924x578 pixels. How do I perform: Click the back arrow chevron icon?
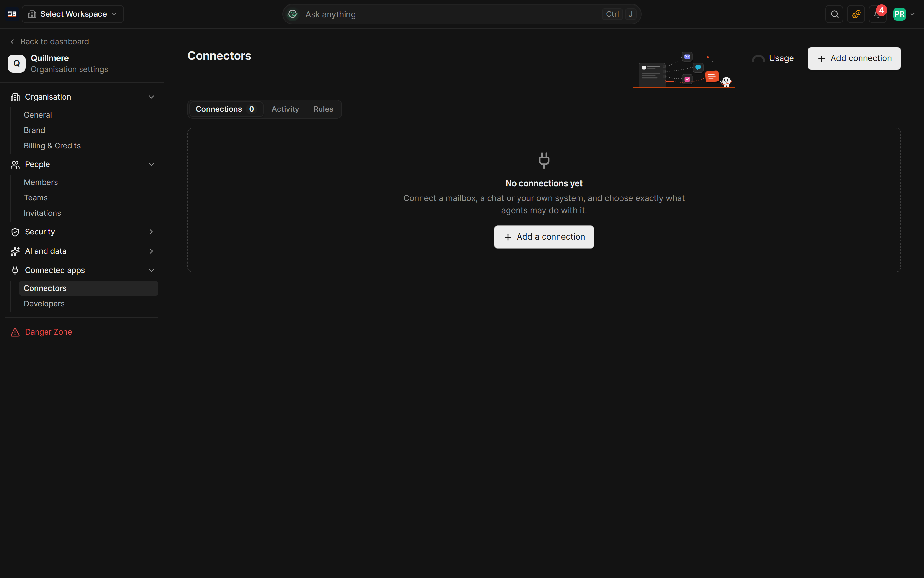[12, 42]
